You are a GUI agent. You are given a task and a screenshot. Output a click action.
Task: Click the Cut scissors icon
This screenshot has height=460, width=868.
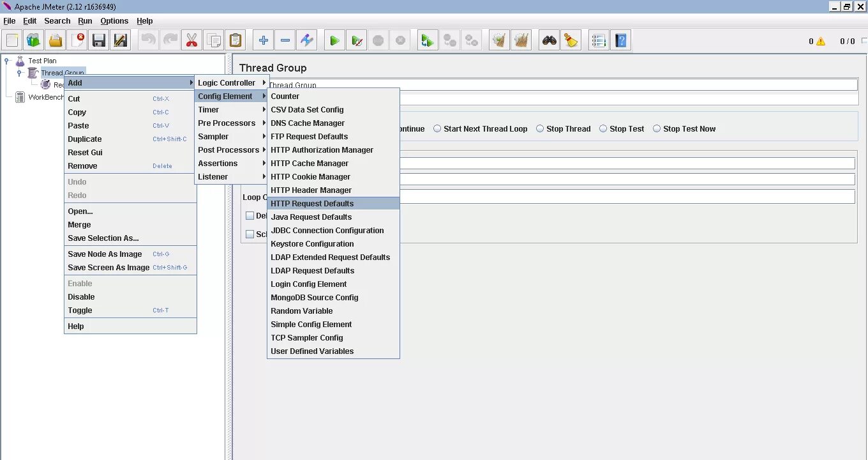pyautogui.click(x=191, y=41)
